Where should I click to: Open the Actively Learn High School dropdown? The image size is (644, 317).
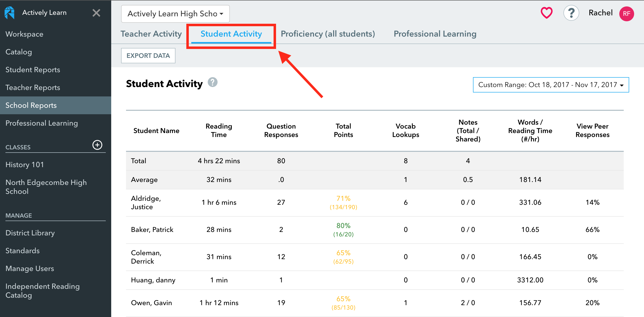(175, 14)
